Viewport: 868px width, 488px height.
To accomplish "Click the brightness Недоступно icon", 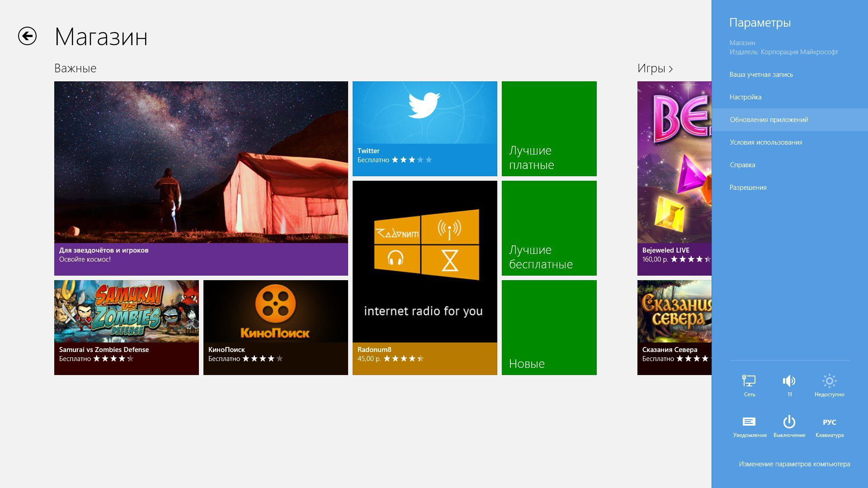I will (x=829, y=382).
